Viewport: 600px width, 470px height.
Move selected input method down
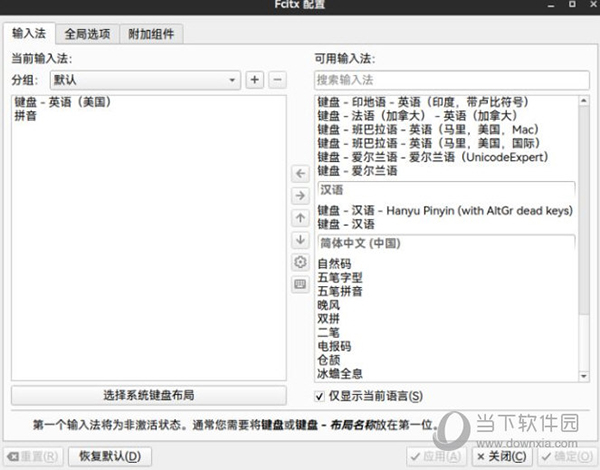coord(300,240)
